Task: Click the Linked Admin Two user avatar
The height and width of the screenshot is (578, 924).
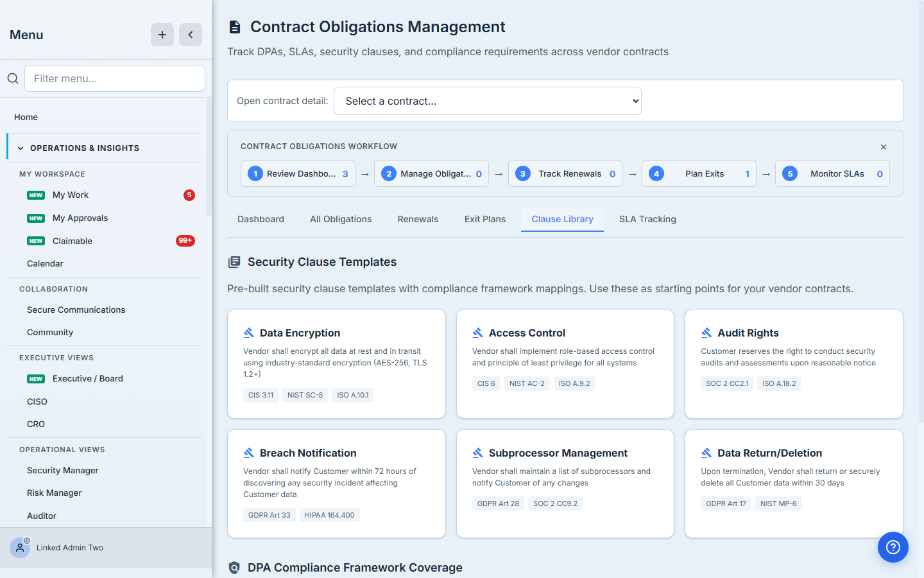Action: click(x=20, y=548)
